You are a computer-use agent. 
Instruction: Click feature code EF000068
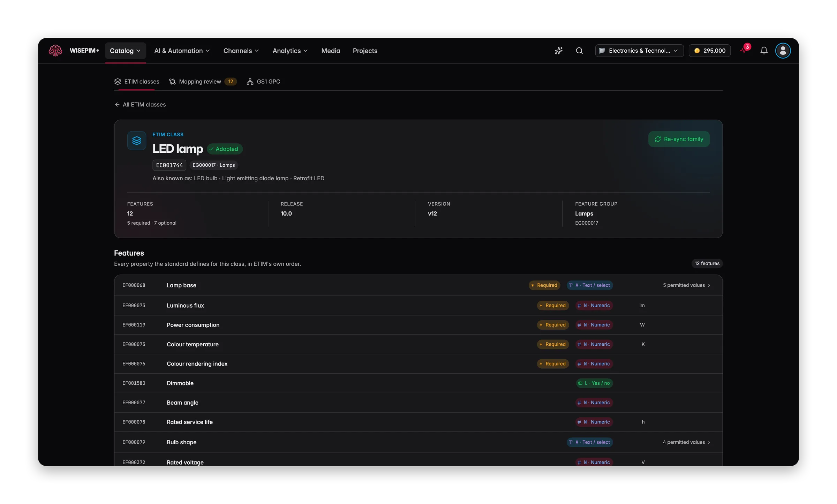coord(134,285)
